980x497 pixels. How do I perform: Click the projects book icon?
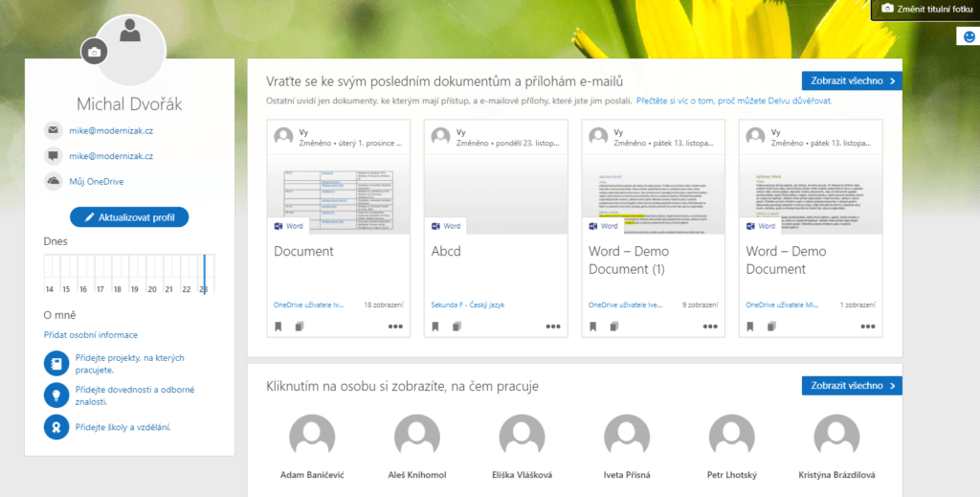click(x=56, y=364)
